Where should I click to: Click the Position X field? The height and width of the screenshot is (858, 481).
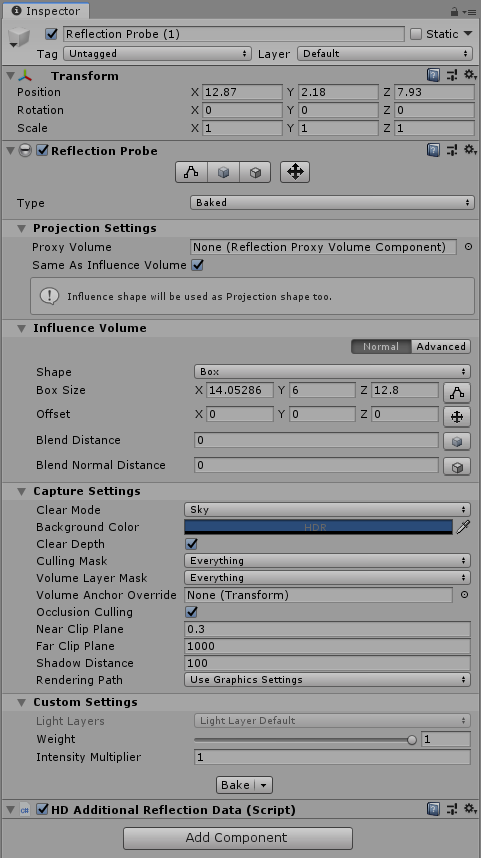(242, 92)
